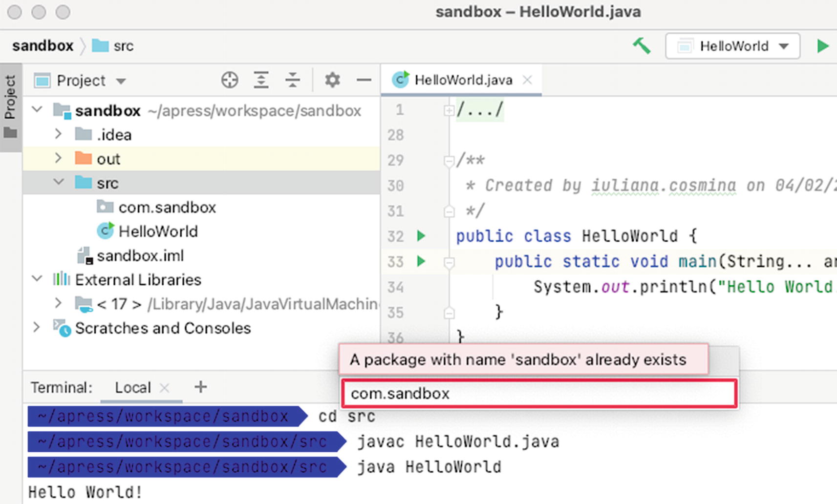Hide the Project panel with the minus icon
837x504 pixels.
364,80
